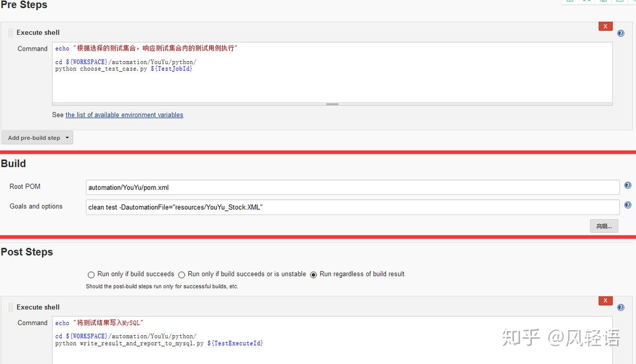Click the Pre Steps command box resize grip

(332, 104)
